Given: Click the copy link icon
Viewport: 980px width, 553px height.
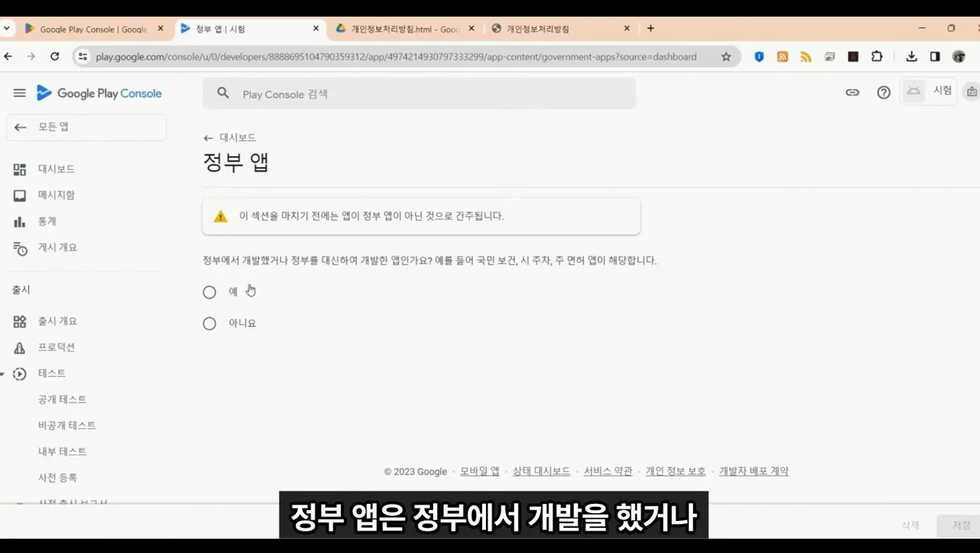Looking at the screenshot, I should pyautogui.click(x=852, y=92).
